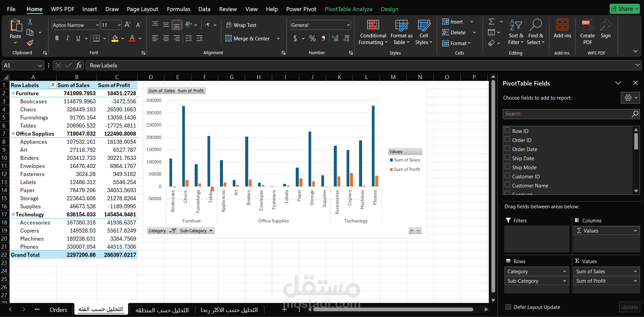Click the chart collapse minus button
The width and height of the screenshot is (644, 317).
coord(418,231)
